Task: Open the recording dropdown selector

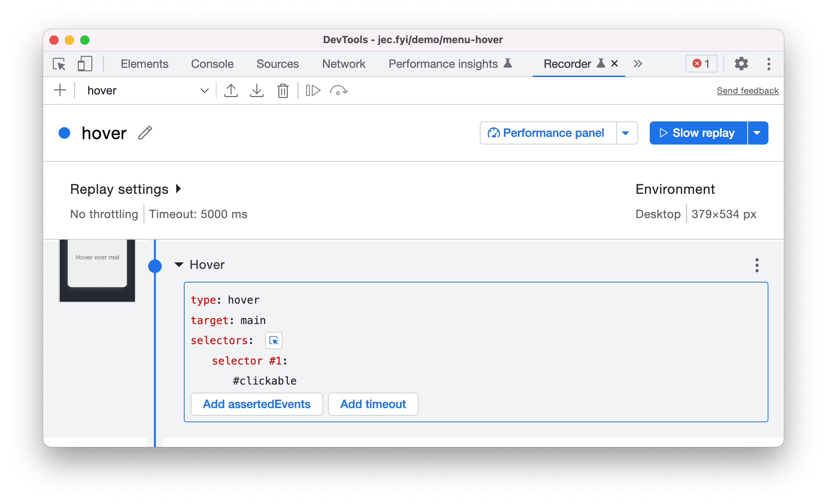Action: pos(206,90)
